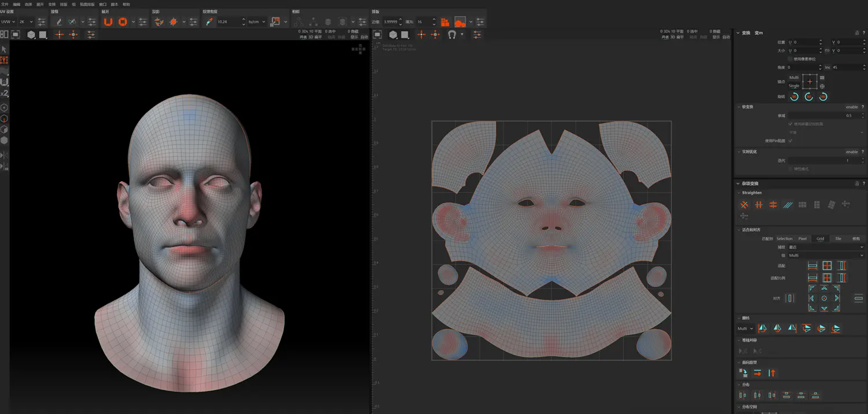The height and width of the screenshot is (414, 868).
Task: Click the texel density 10.24 input field
Action: coord(230,21)
